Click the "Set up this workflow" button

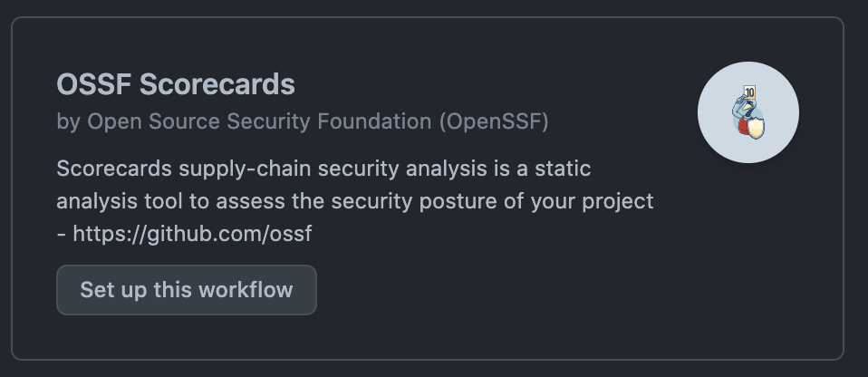tap(187, 290)
